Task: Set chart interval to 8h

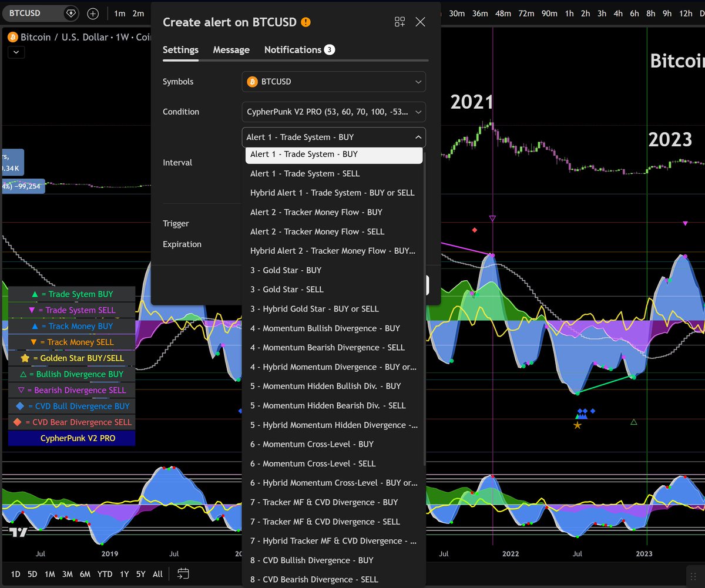Action: click(651, 14)
